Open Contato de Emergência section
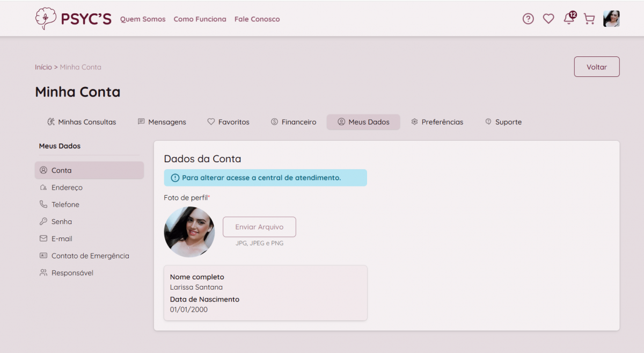Viewport: 644px width, 353px height. [x=90, y=256]
